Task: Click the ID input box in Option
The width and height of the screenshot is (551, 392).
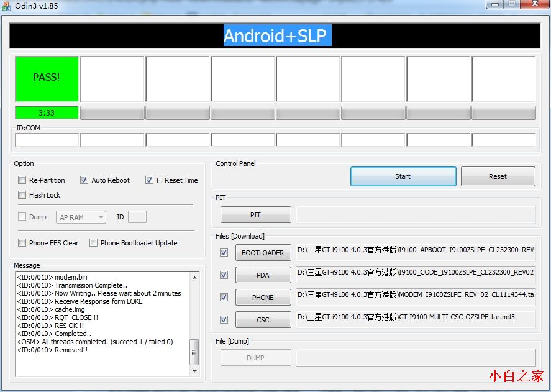Action: 137,217
